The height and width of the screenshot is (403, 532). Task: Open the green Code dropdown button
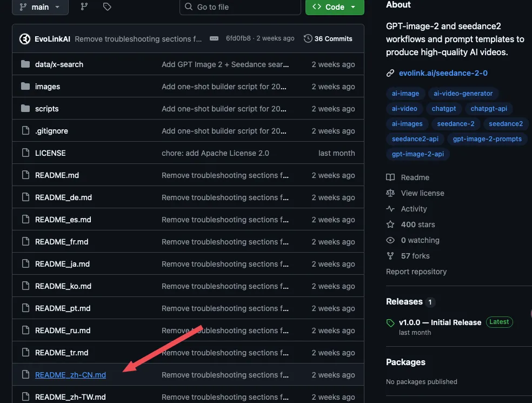335,7
